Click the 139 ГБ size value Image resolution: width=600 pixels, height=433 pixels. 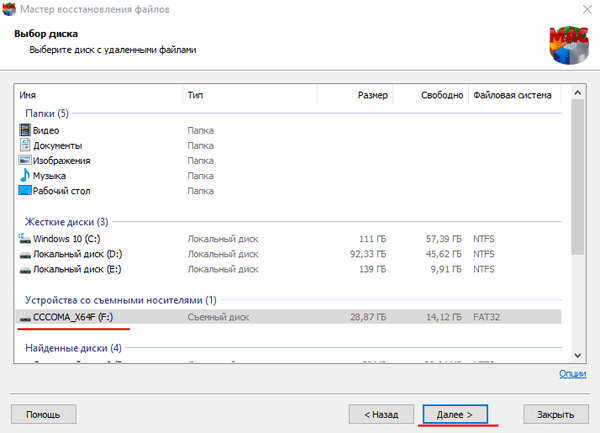373,269
